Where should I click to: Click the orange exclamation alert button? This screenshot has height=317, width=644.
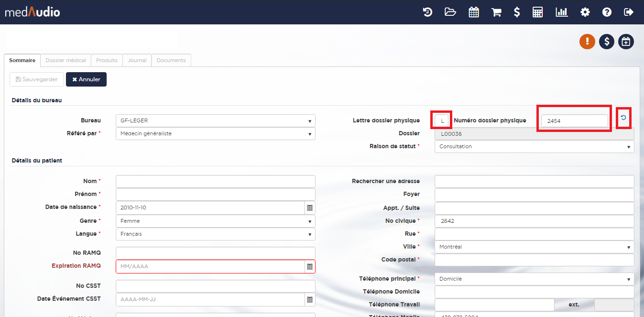click(587, 42)
